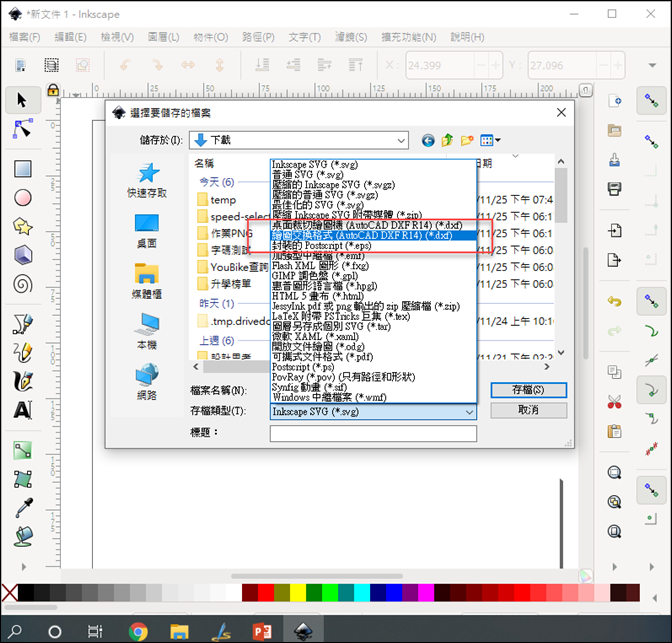Open PowerPoint from the taskbar

point(262,631)
